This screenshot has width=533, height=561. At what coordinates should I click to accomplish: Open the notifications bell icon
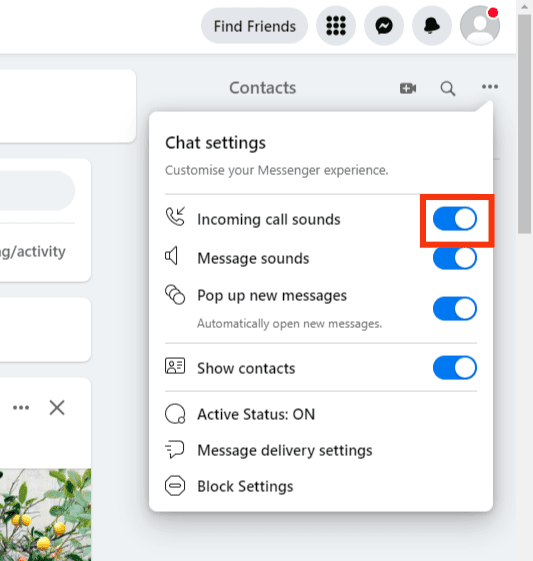coord(432,26)
